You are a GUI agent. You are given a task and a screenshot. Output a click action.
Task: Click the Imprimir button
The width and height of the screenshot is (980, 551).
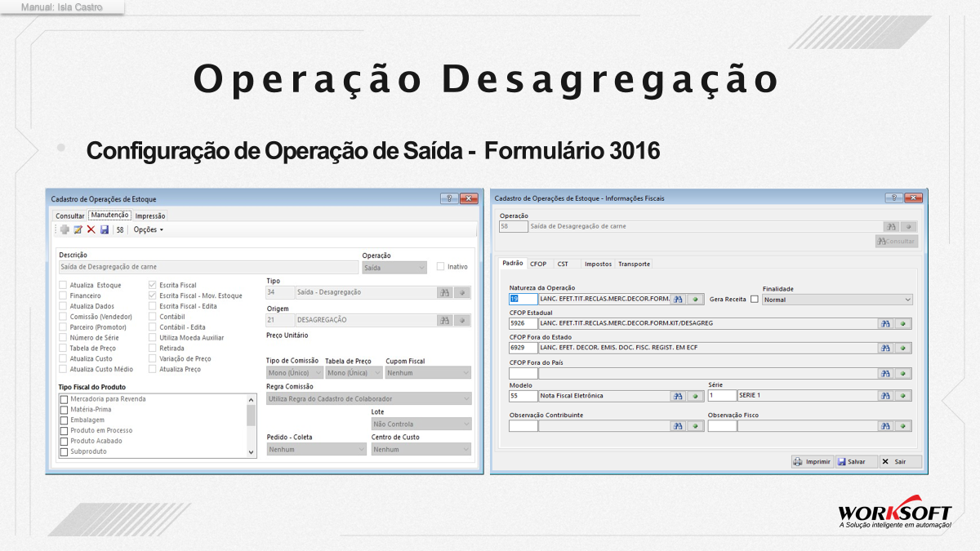coord(812,461)
